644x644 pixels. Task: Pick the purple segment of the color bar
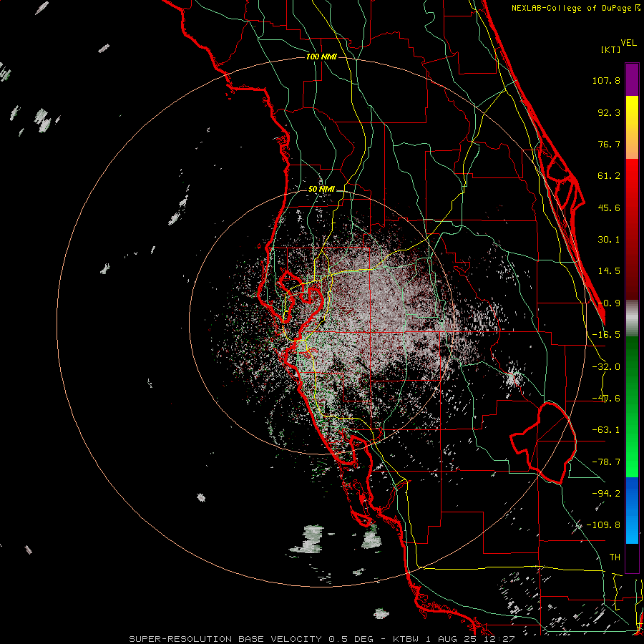[x=632, y=79]
